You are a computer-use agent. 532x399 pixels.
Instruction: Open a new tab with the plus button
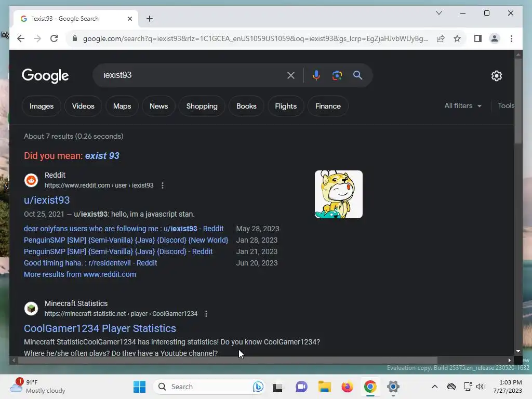pyautogui.click(x=150, y=19)
